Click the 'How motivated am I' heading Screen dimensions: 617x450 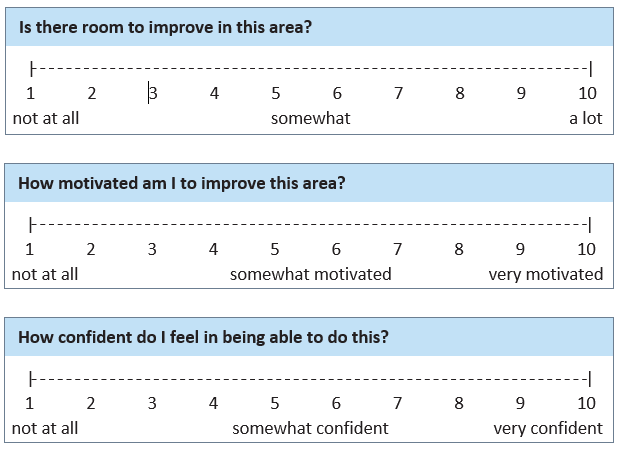pos(182,183)
